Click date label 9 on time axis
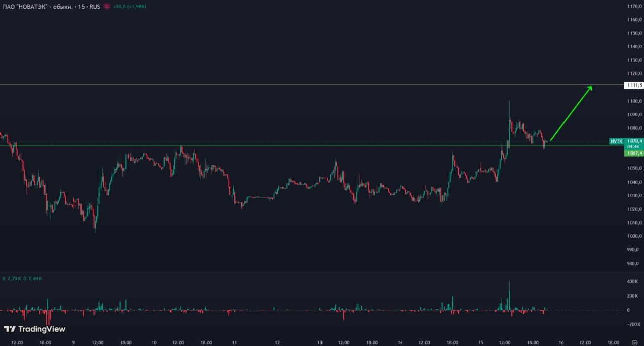The height and width of the screenshot is (346, 644). point(73,342)
